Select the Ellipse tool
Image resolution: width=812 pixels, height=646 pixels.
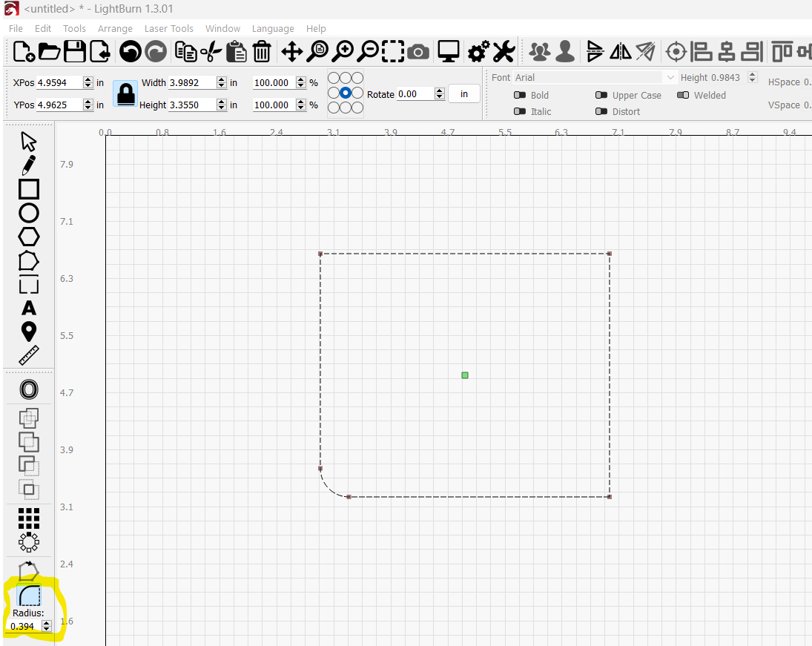pos(29,213)
